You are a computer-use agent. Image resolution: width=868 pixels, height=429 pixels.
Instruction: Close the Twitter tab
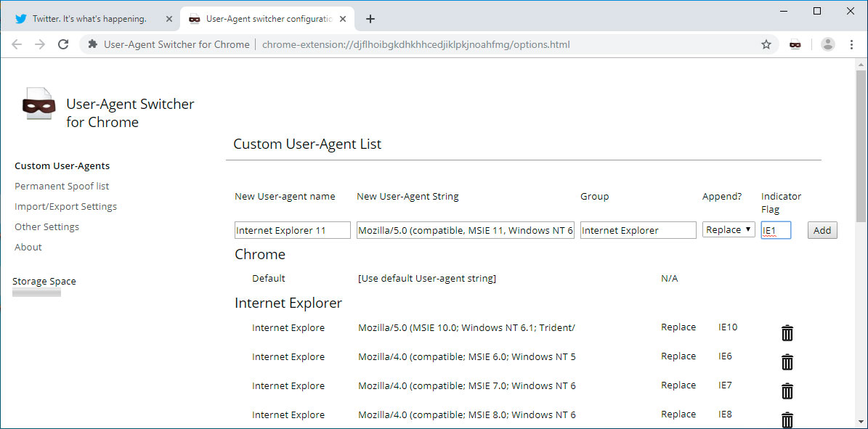[x=169, y=19]
